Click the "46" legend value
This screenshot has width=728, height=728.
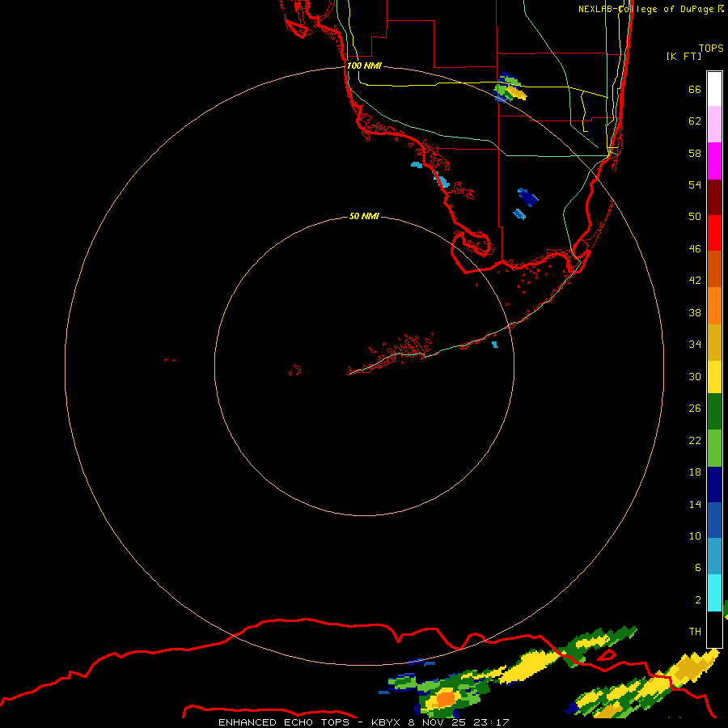tap(695, 248)
